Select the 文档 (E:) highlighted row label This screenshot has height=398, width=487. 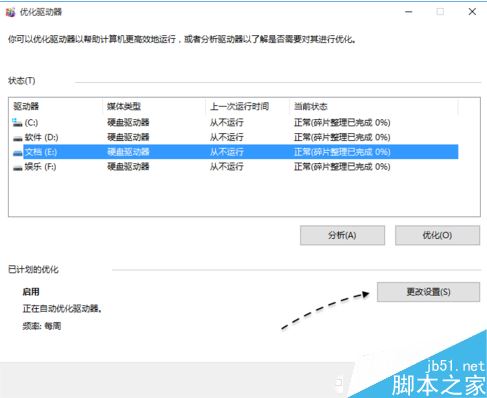pyautogui.click(x=41, y=152)
